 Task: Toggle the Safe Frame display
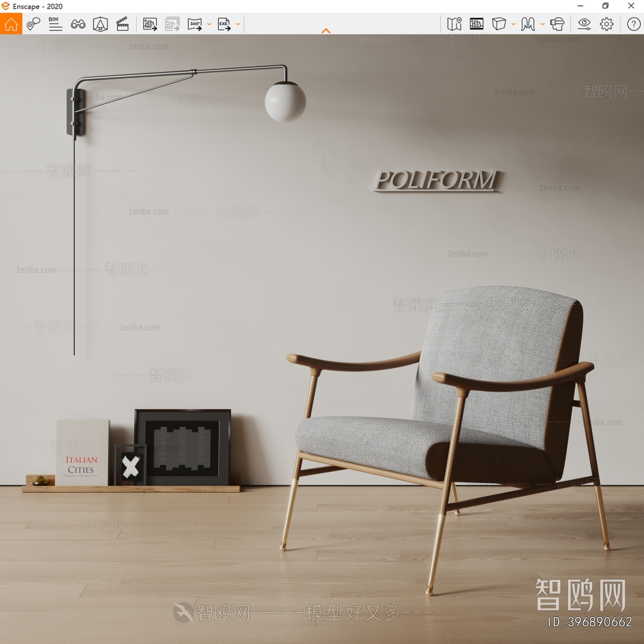click(477, 24)
